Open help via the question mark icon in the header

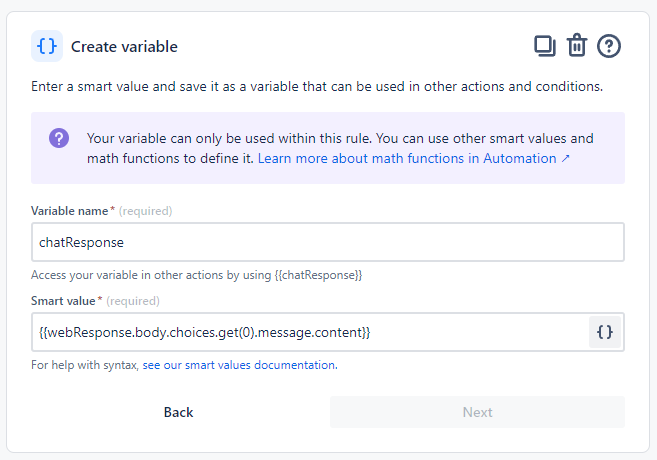[x=609, y=46]
